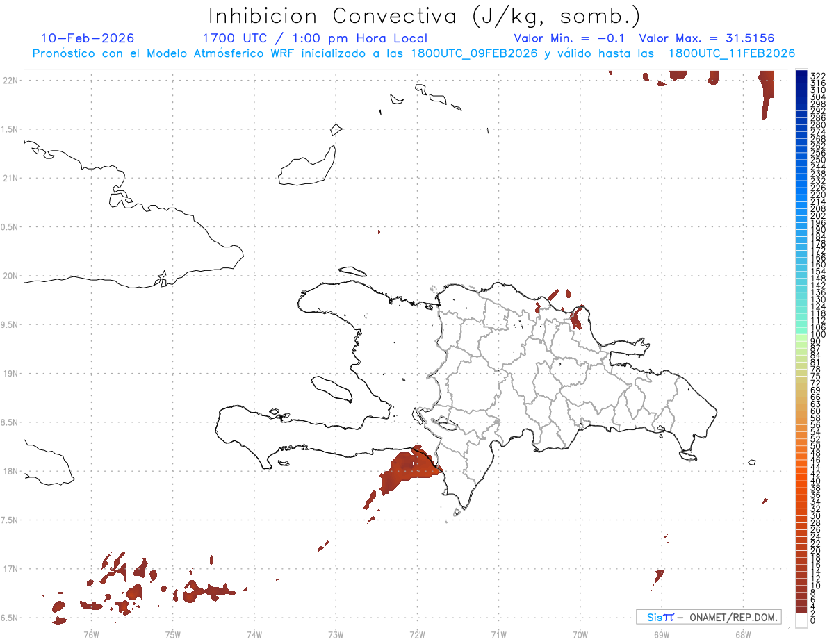Click the '21N' latitude label
The width and height of the screenshot is (834, 644).
[10, 179]
